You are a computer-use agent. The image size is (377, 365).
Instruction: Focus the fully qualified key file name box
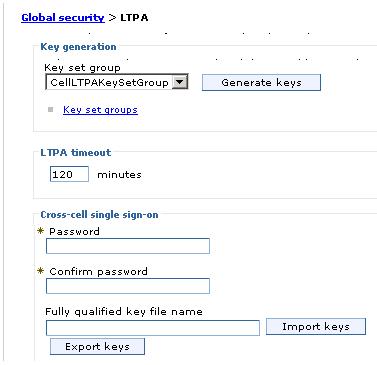[x=153, y=328]
